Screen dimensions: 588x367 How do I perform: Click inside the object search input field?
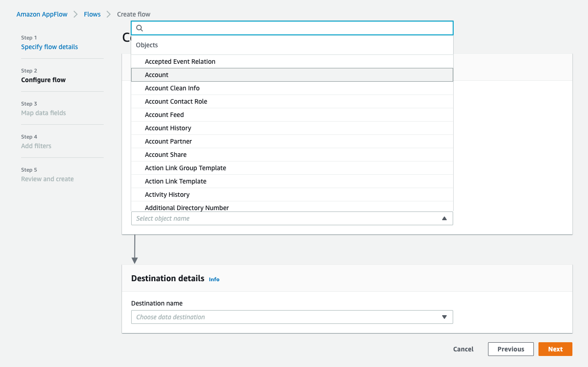292,28
